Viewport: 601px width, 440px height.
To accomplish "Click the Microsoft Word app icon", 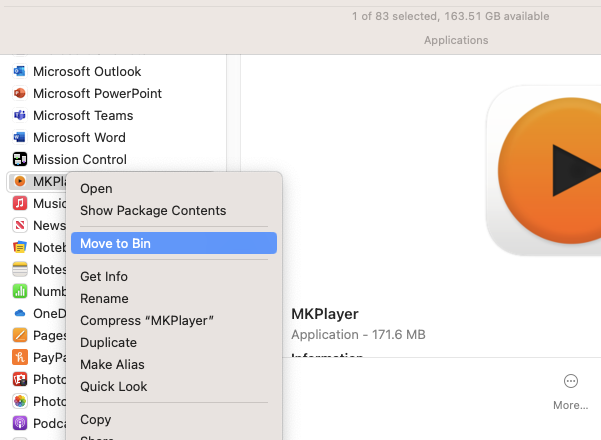I will pyautogui.click(x=20, y=137).
